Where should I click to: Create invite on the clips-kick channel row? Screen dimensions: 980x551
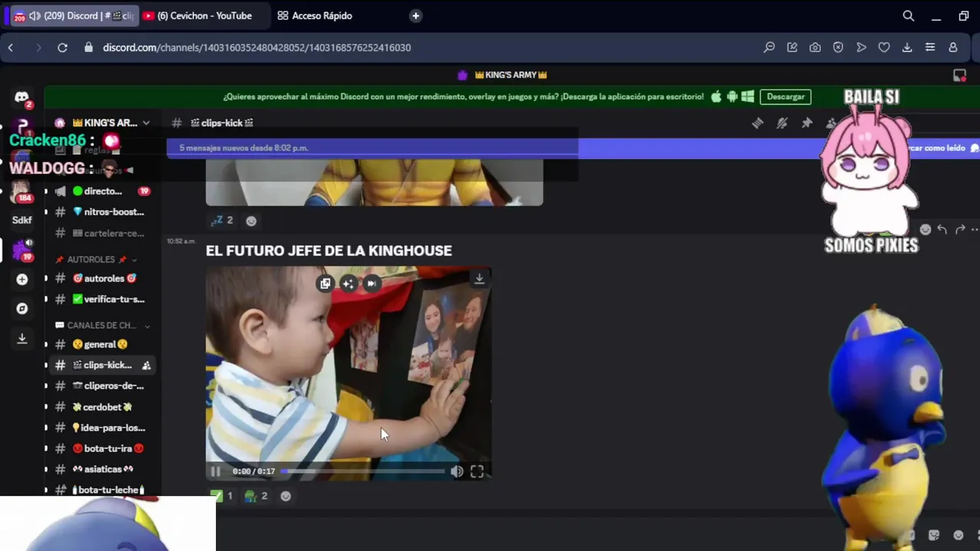point(146,365)
